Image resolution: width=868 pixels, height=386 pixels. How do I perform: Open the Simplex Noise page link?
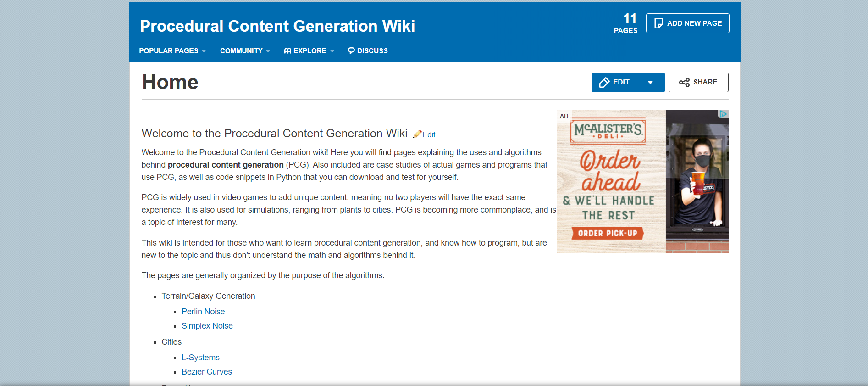click(x=207, y=326)
